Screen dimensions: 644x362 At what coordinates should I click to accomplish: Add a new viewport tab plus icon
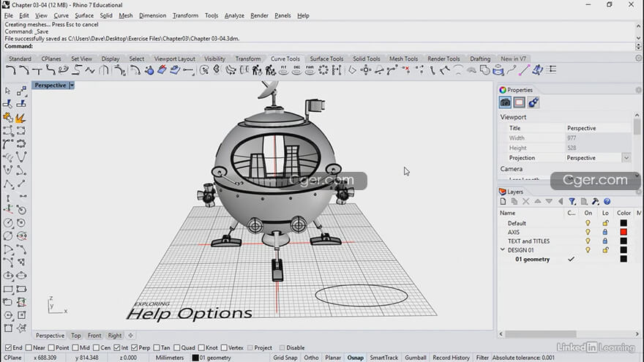130,336
